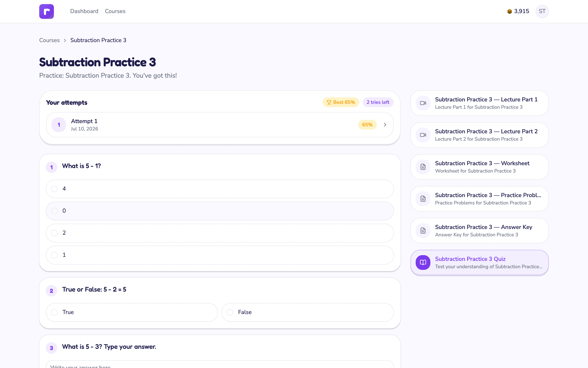588x368 pixels.
Task: Open the Subtraction Practice 3 Quiz item
Action: click(479, 262)
